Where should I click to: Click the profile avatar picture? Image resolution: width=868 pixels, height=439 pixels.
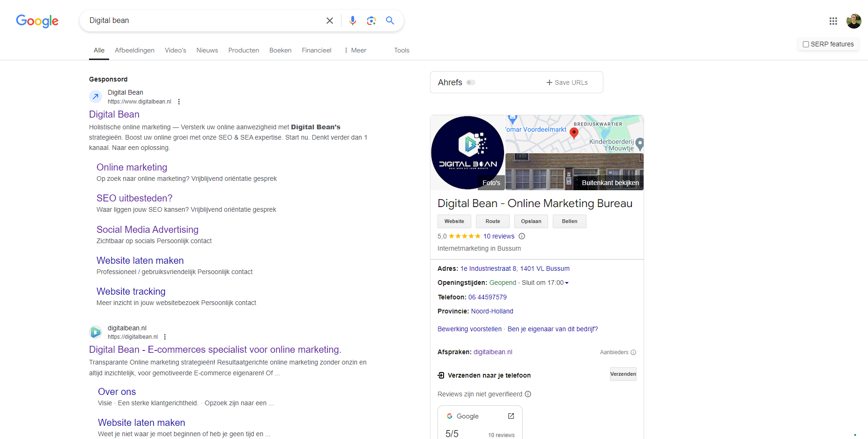[x=853, y=21]
